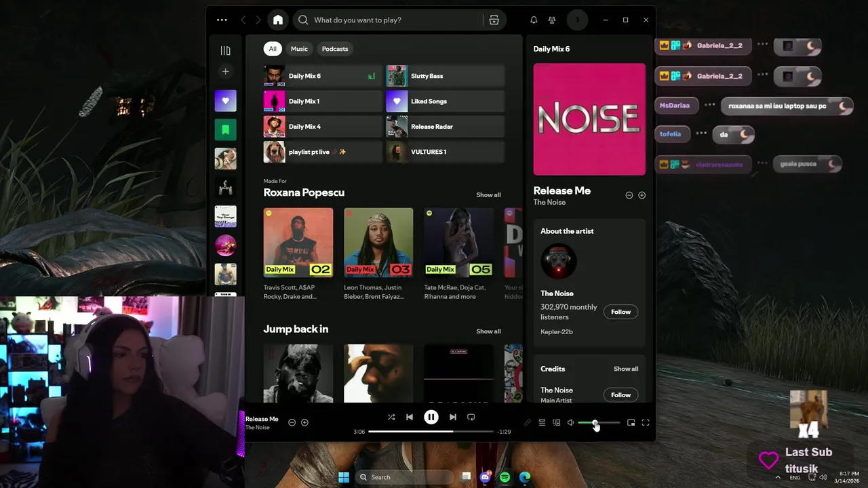The width and height of the screenshot is (868, 488).
Task: Open The Noise artist avatar in About the artist
Action: coord(559,262)
